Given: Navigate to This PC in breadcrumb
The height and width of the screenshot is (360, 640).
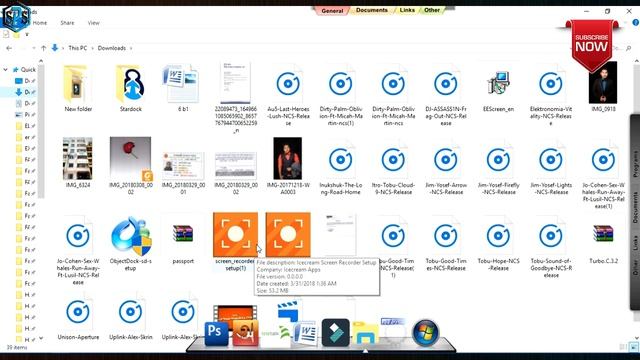Looking at the screenshot, I should click(78, 48).
